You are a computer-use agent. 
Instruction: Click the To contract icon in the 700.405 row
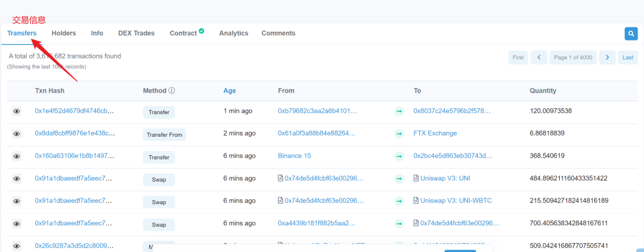click(x=416, y=223)
